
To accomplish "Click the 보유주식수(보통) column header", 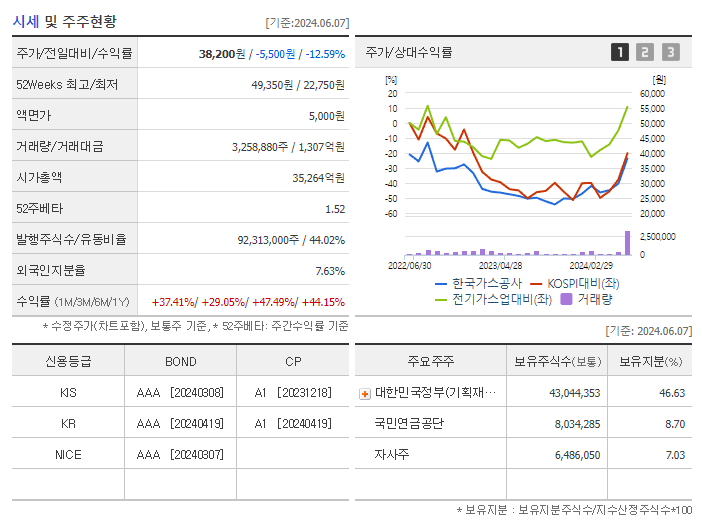I will point(557,361).
